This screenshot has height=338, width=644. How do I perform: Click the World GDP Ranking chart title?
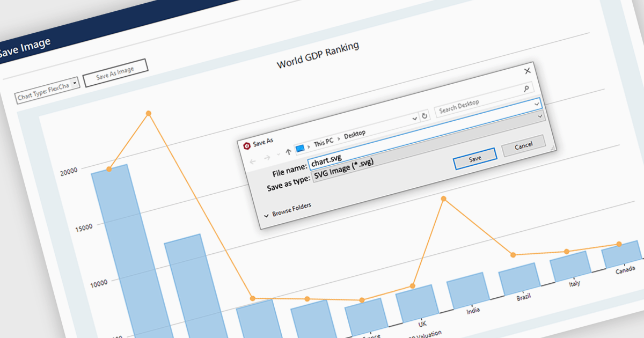coord(318,56)
